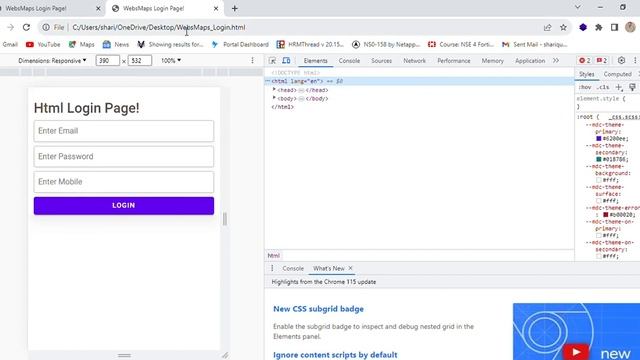Toggle the computed styles sidebar icon

click(632, 87)
